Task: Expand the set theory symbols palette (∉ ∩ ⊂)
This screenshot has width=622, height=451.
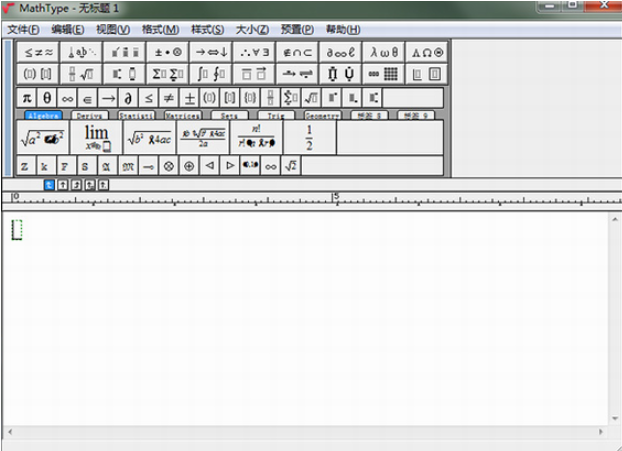Action: pos(296,52)
